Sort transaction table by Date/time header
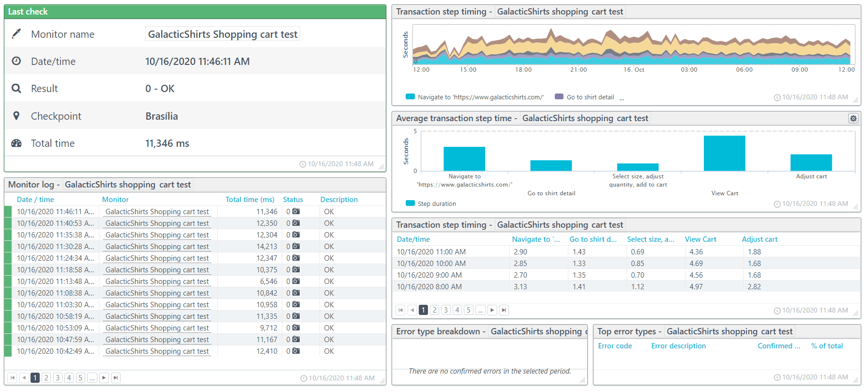This screenshot has width=868, height=392. pos(413,239)
